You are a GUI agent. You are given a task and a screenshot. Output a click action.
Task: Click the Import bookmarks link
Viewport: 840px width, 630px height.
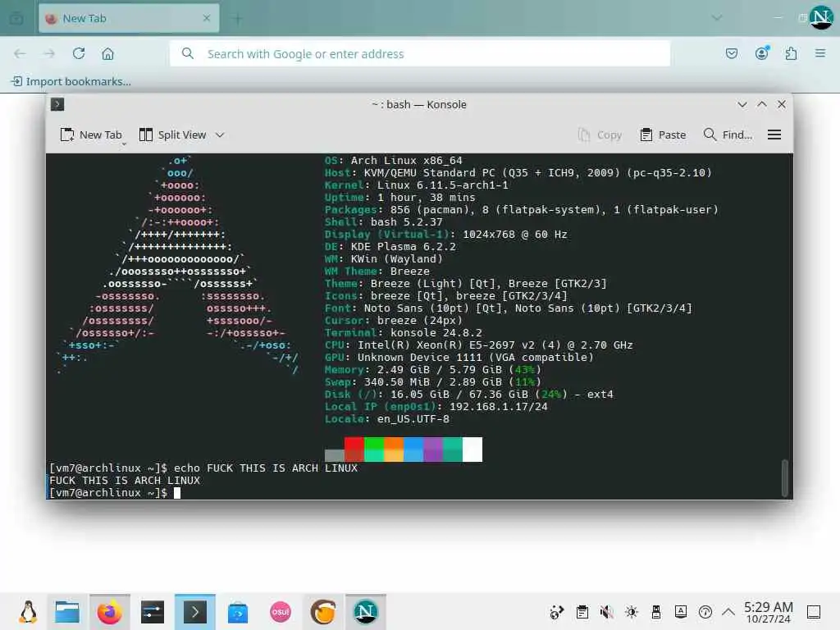(71, 81)
